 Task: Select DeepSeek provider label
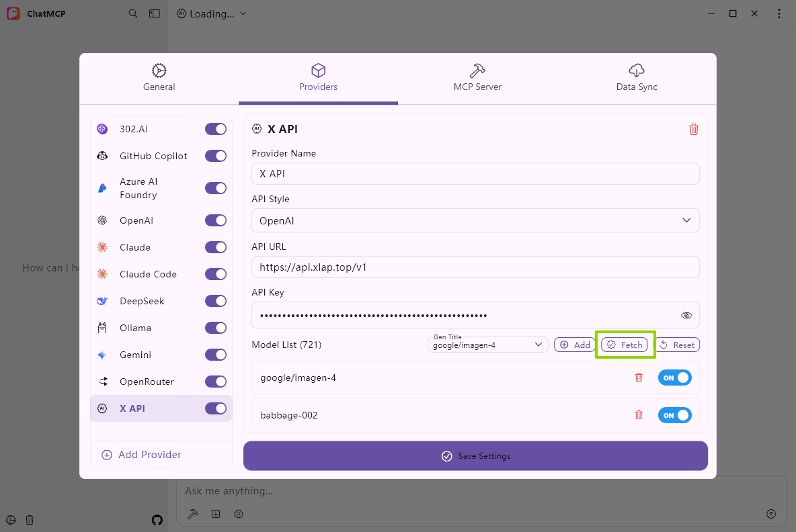(x=142, y=301)
